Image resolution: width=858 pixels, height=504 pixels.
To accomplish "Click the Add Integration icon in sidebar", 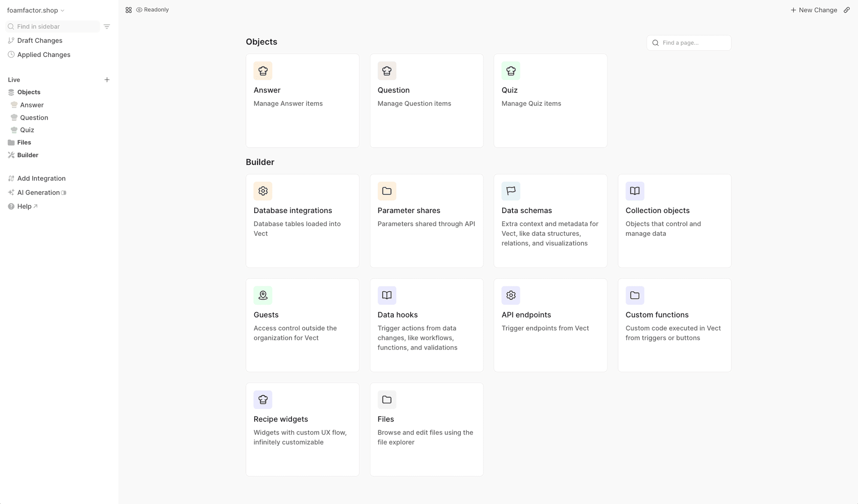I will (11, 178).
